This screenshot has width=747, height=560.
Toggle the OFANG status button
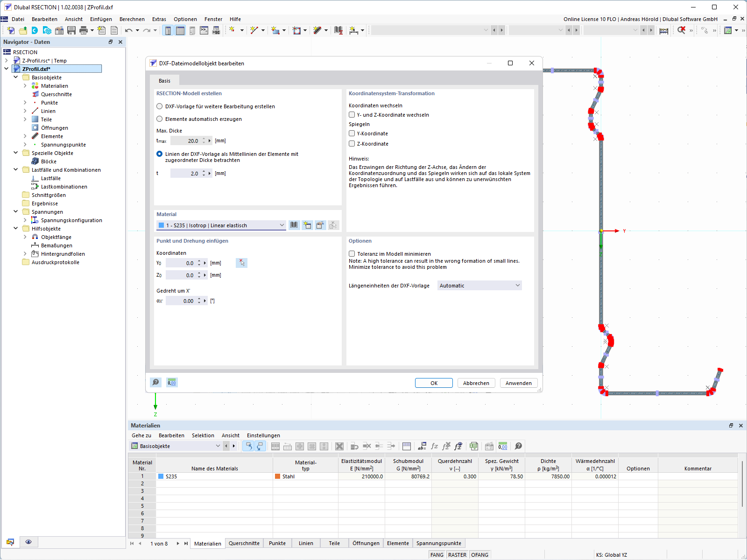(x=479, y=555)
